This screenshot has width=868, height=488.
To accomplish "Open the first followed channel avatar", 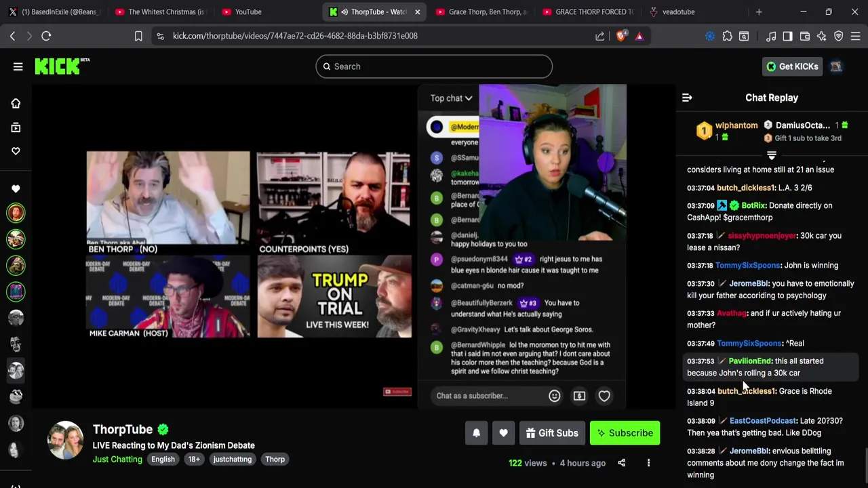I will coord(16,213).
